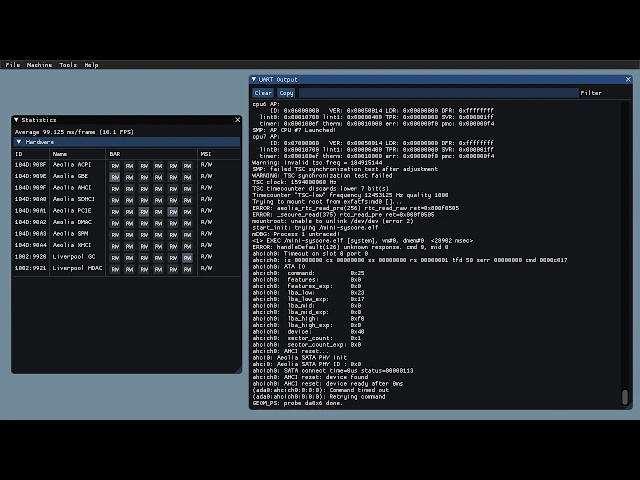Image resolution: width=640 pixels, height=480 pixels.
Task: Open the Machine menu
Action: (x=39, y=65)
